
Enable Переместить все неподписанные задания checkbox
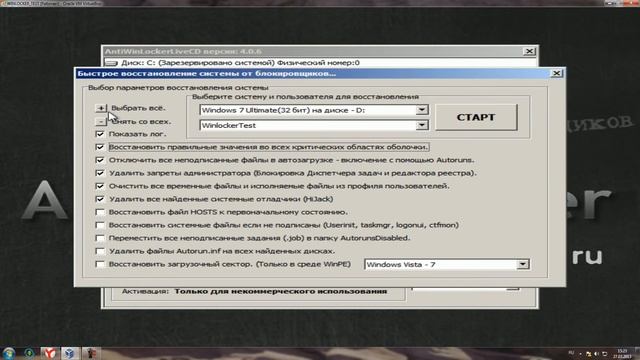pos(100,238)
